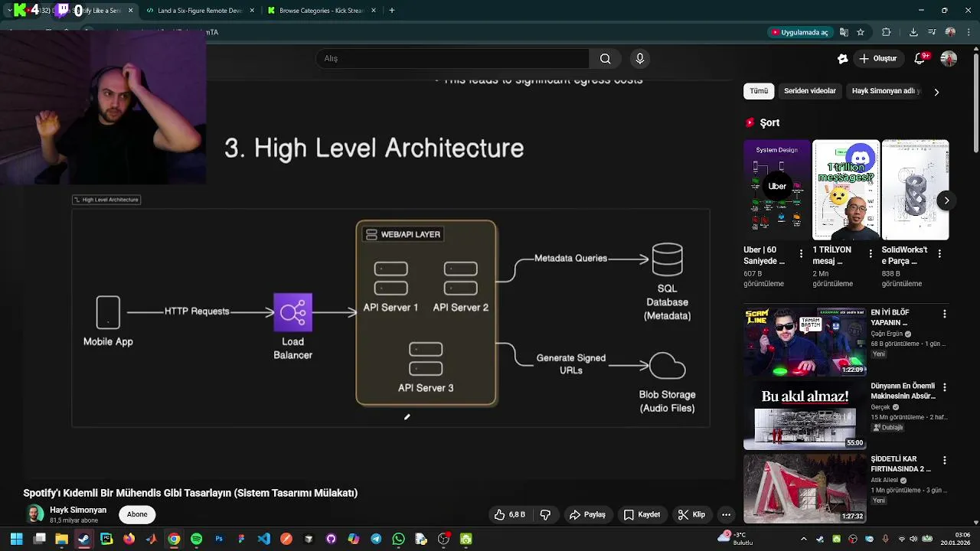The height and width of the screenshot is (551, 980).
Task: Open Chrome profile avatar in toolbar
Action: point(950,32)
